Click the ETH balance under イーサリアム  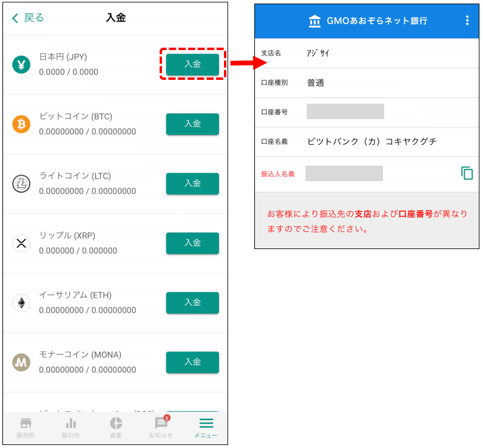click(x=88, y=310)
